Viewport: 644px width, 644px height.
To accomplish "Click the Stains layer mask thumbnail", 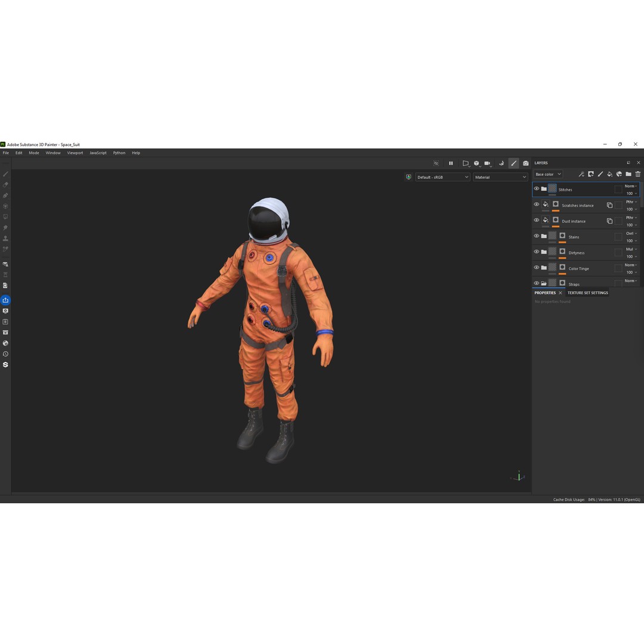I will pos(562,236).
